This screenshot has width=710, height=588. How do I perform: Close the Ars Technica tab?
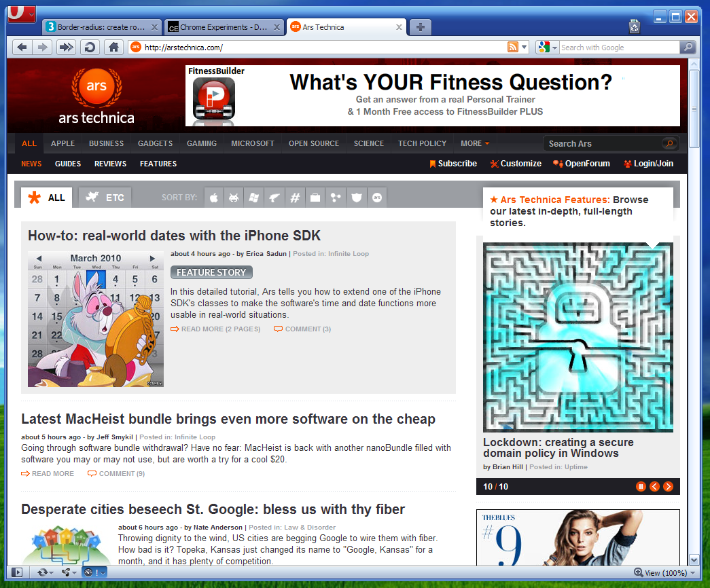click(x=399, y=27)
